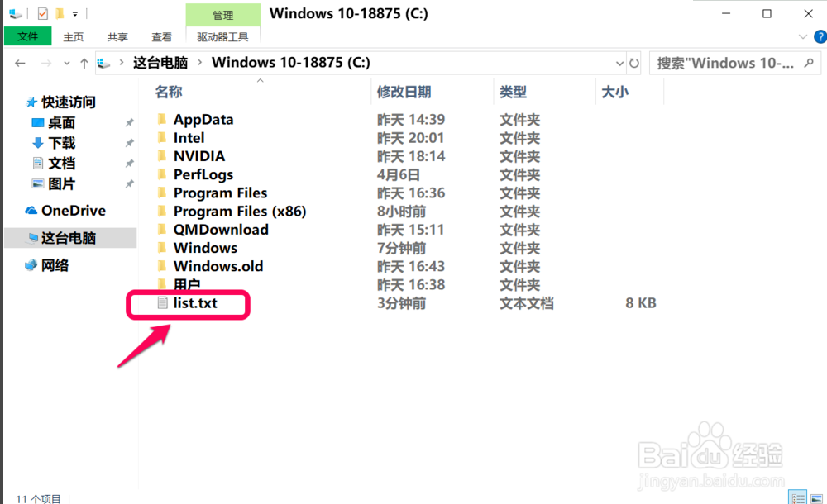The image size is (827, 504).
Task: Sort by the 类型 column header
Action: pyautogui.click(x=513, y=92)
